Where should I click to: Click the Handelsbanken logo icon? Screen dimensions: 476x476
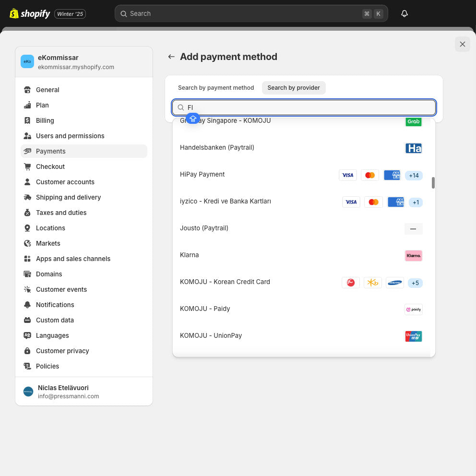tap(413, 148)
